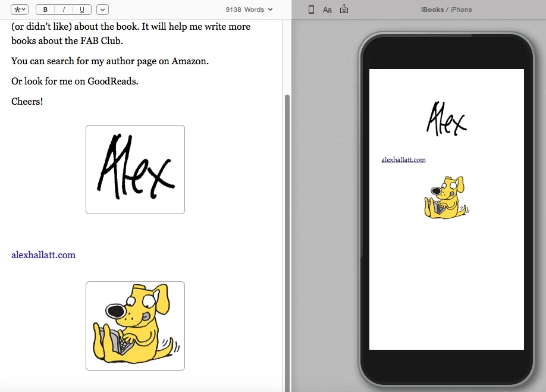
Task: Click the Alex signature in the iPhone preview
Action: pyautogui.click(x=446, y=120)
